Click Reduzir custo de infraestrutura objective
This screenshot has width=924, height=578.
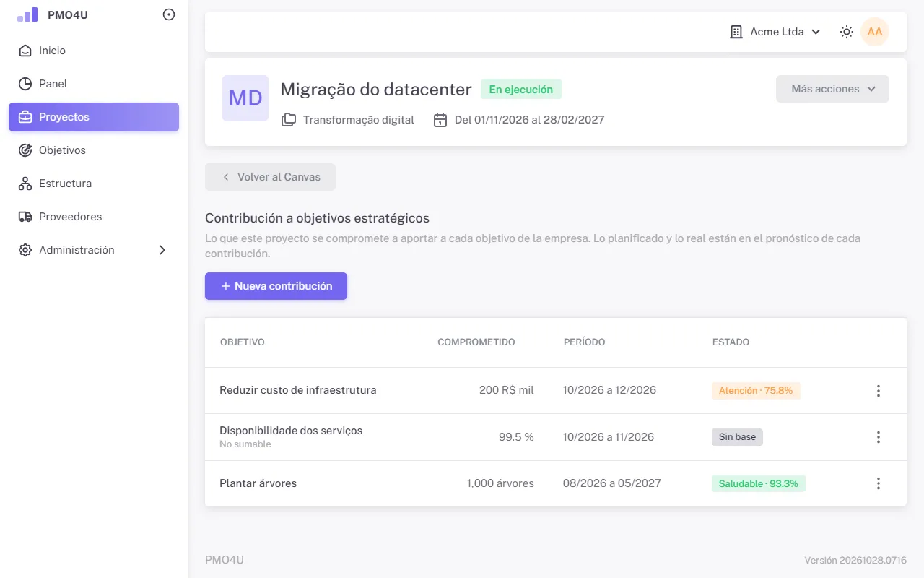[x=298, y=390]
